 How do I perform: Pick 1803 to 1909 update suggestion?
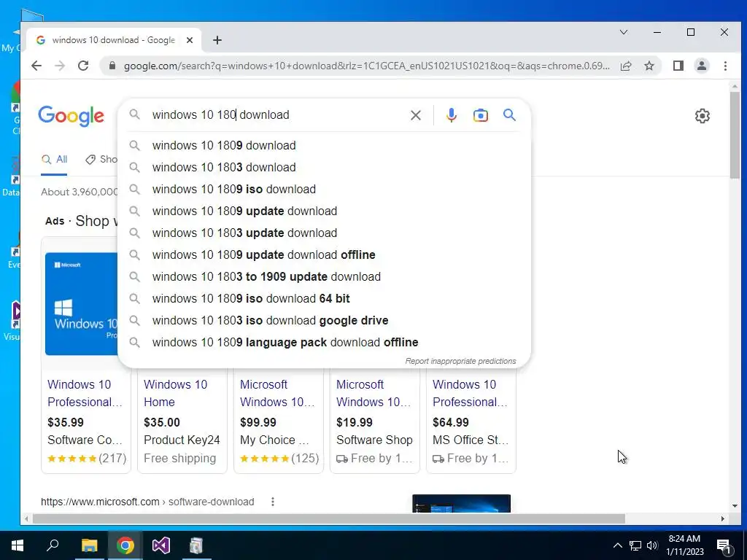tap(324, 276)
